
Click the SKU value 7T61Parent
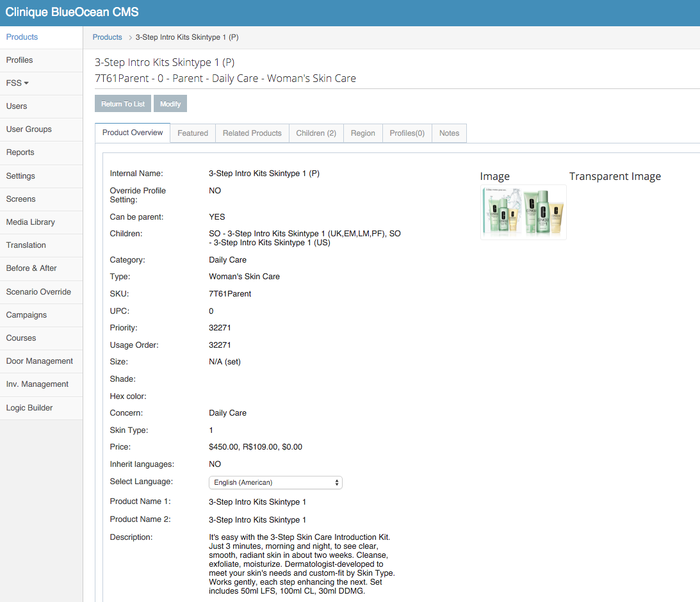tap(230, 294)
